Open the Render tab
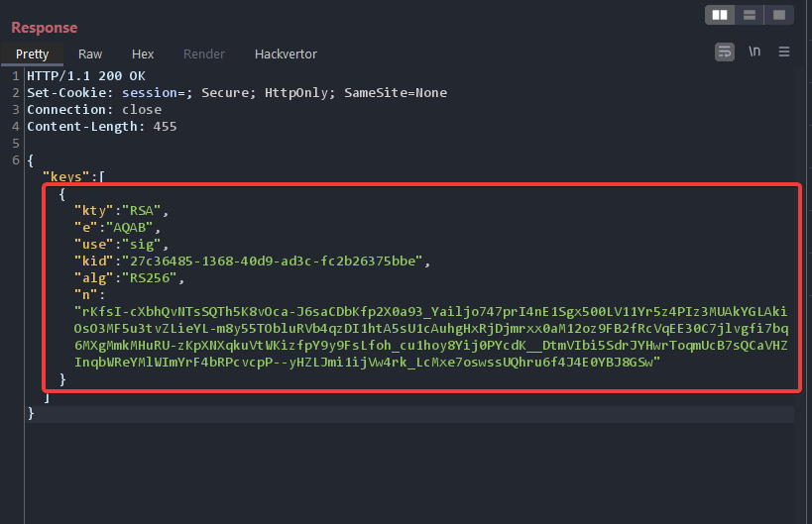This screenshot has height=524, width=812. [x=204, y=53]
